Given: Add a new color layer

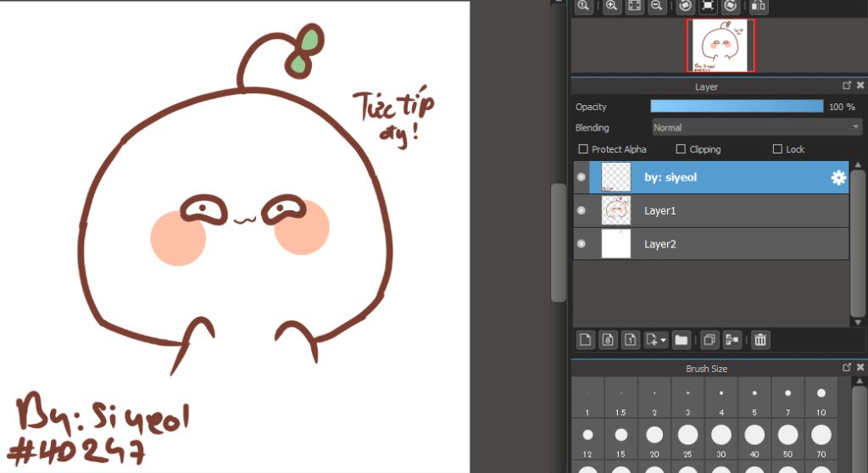Looking at the screenshot, I should pyautogui.click(x=585, y=340).
